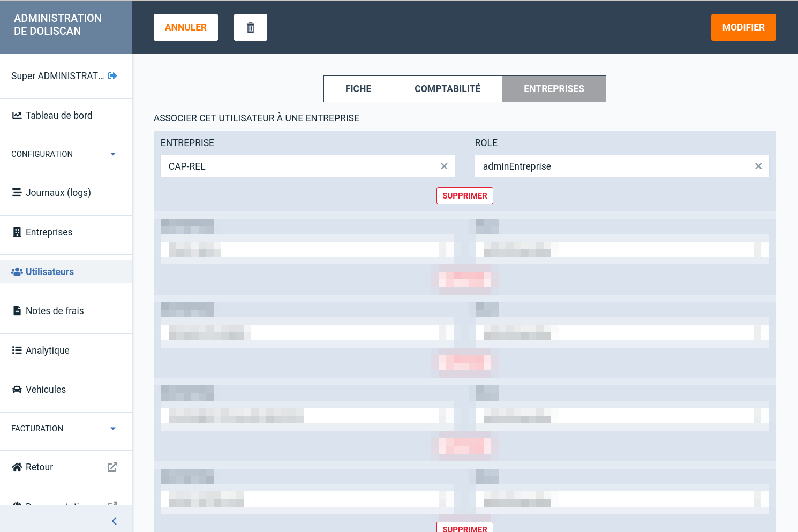Open Tableau de bord menu item
Image resolution: width=798 pixels, height=532 pixels.
[x=66, y=116]
